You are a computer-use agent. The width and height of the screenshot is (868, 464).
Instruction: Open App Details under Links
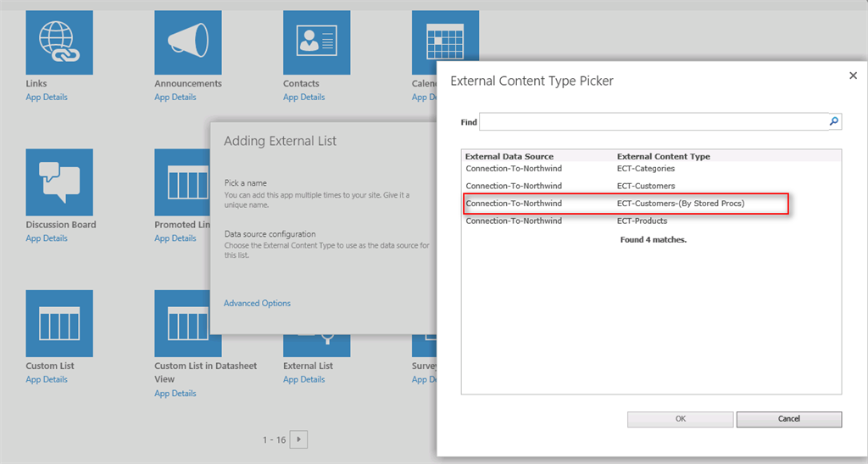click(x=47, y=98)
